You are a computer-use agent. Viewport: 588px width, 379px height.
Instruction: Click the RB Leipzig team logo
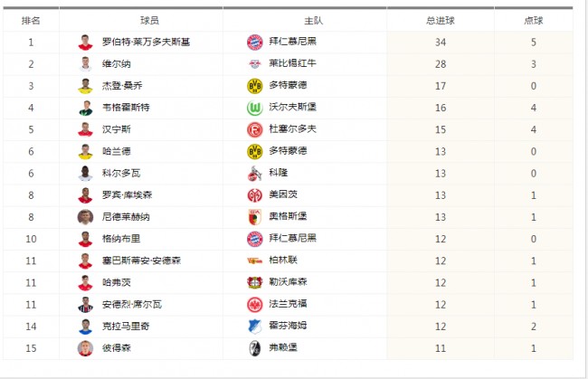[x=254, y=63]
